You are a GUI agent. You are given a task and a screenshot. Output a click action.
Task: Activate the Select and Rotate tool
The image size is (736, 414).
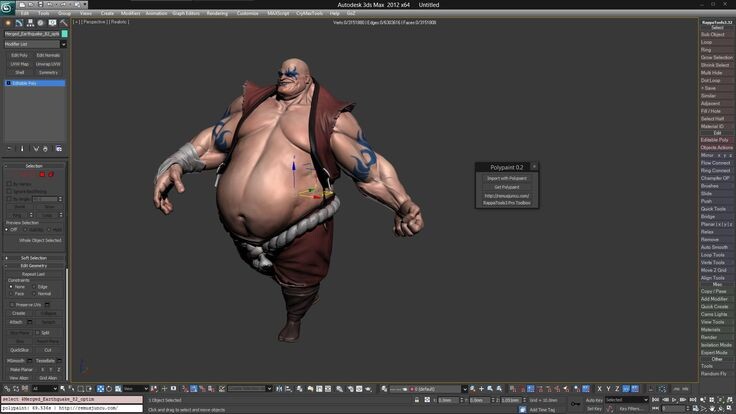(109, 389)
